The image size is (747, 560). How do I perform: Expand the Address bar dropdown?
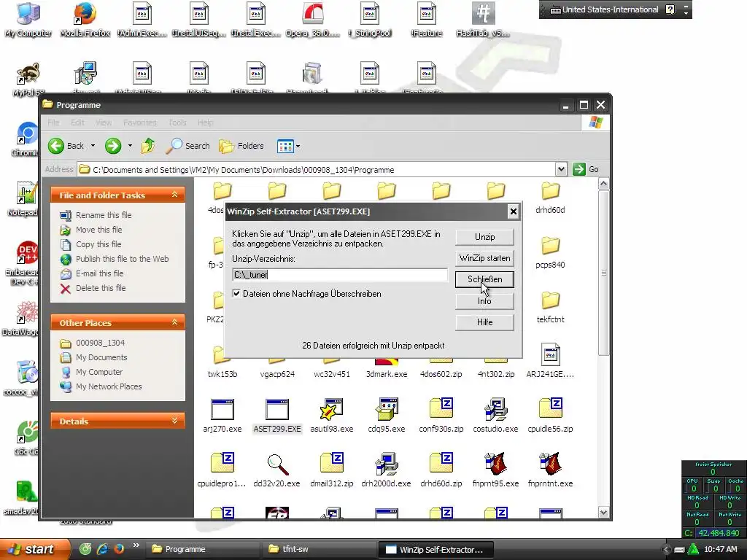tap(561, 169)
